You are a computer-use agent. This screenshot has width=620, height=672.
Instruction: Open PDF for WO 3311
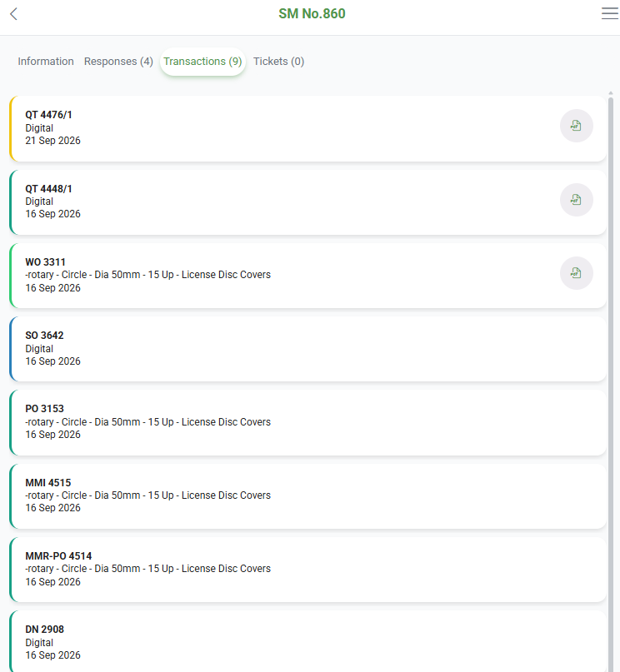pyautogui.click(x=577, y=273)
